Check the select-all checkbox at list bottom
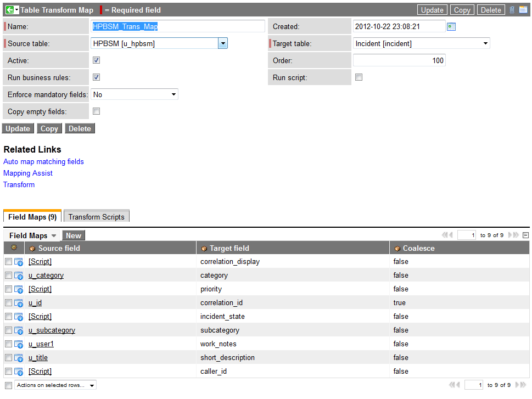 click(8, 385)
